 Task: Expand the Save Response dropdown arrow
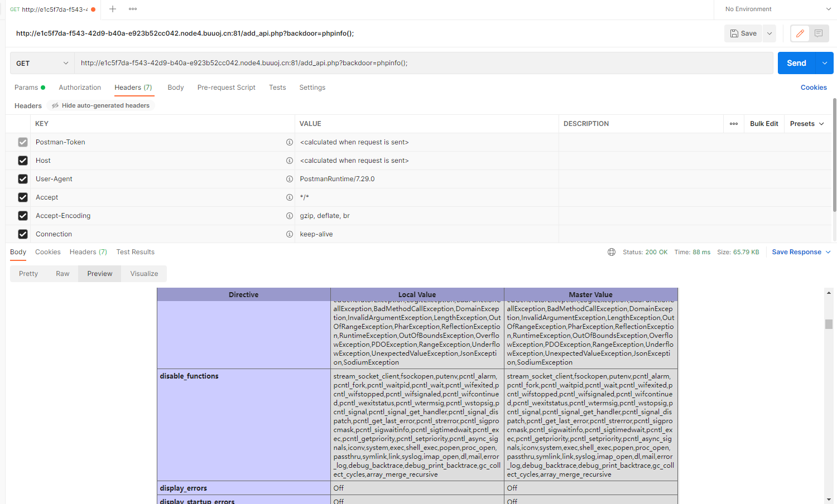pos(828,252)
